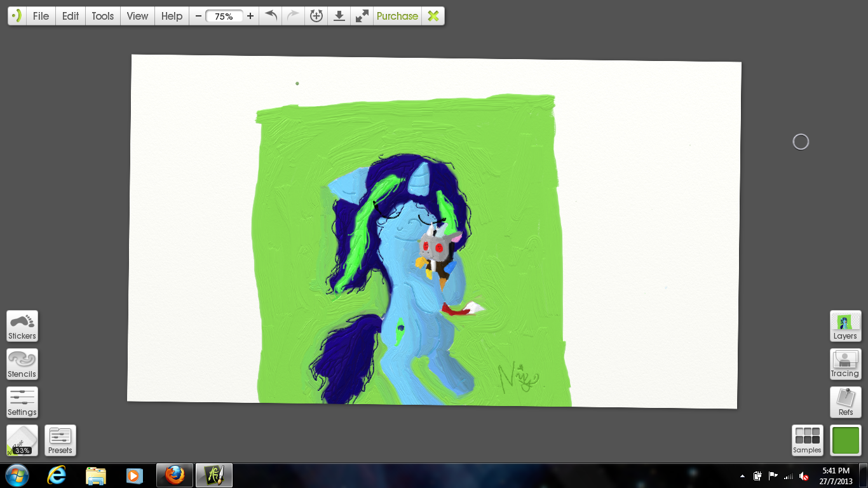The width and height of the screenshot is (868, 488).
Task: Open the View menu
Action: point(137,16)
